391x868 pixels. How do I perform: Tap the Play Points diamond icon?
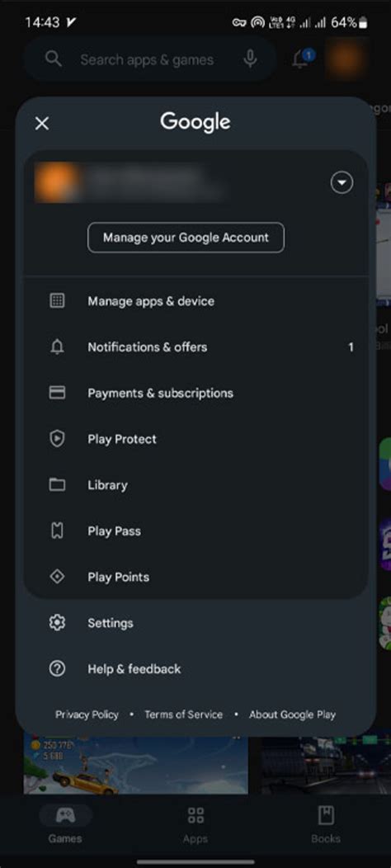(x=57, y=577)
